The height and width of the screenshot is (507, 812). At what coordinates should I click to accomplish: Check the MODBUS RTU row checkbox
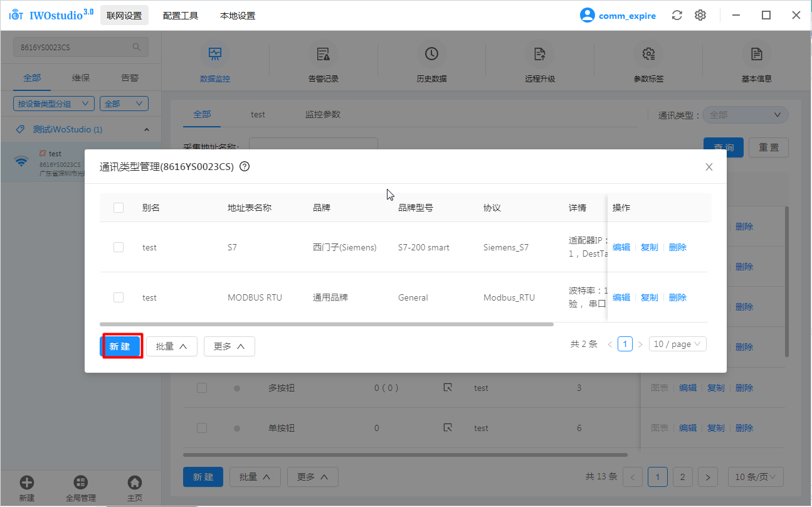119,297
